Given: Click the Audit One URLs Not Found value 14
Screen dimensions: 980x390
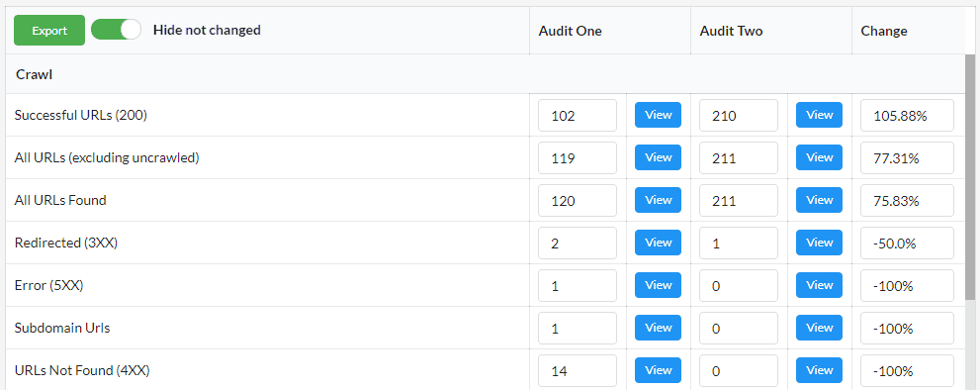Looking at the screenshot, I should pos(578,370).
